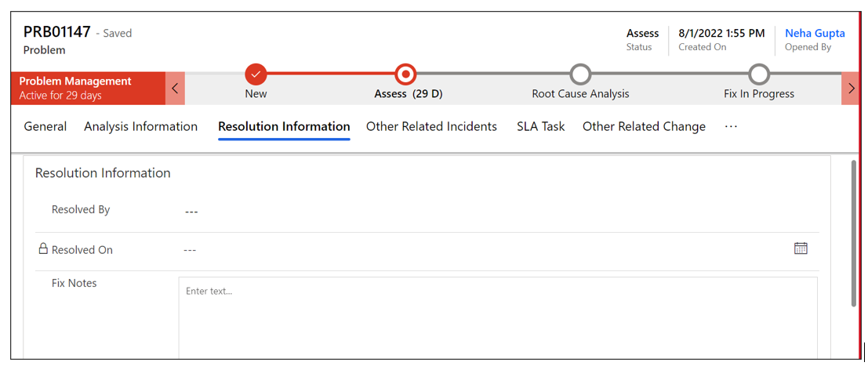Go to the SLA Task tab
868x366 pixels.
click(541, 126)
